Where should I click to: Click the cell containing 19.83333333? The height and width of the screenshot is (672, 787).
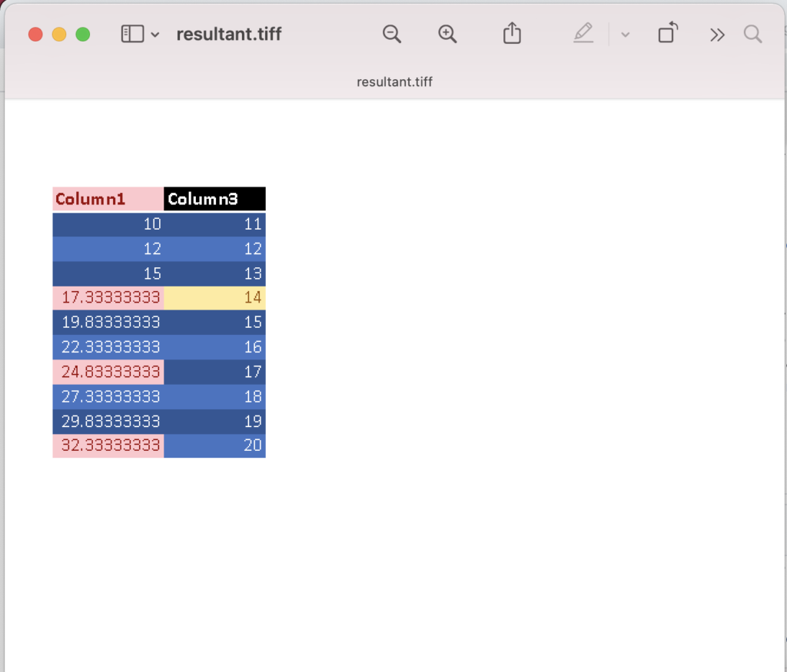point(108,322)
